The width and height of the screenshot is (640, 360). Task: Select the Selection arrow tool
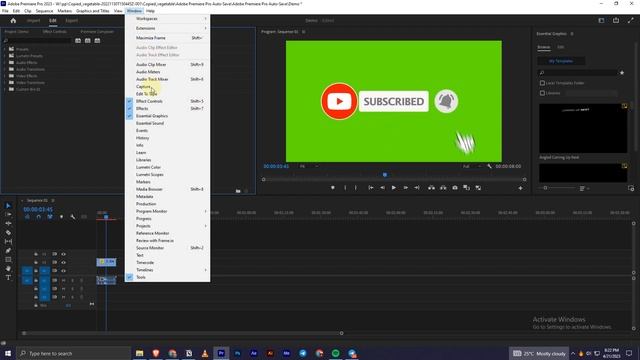(8, 205)
